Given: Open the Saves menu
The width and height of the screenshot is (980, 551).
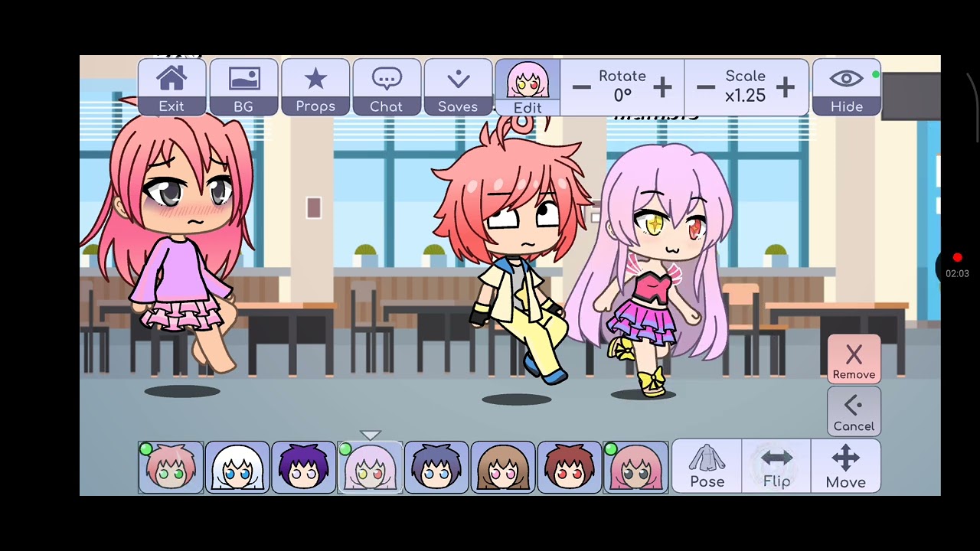Looking at the screenshot, I should tap(458, 87).
